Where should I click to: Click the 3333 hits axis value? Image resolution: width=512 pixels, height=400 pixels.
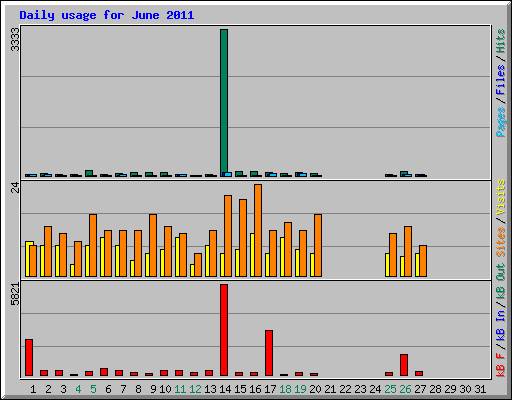[15, 40]
